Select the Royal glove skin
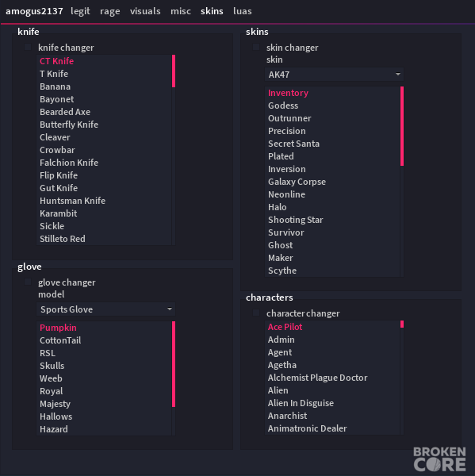475x476 pixels. 104,391
